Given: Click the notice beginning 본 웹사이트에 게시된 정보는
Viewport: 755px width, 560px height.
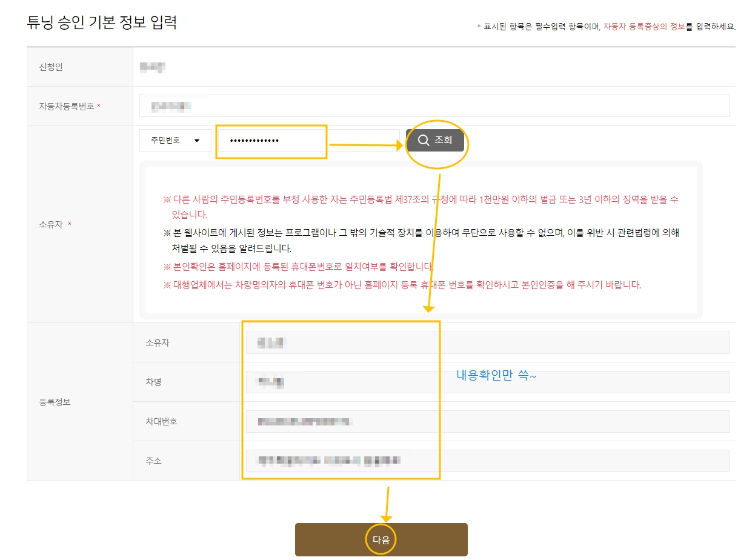Looking at the screenshot, I should click(421, 241).
